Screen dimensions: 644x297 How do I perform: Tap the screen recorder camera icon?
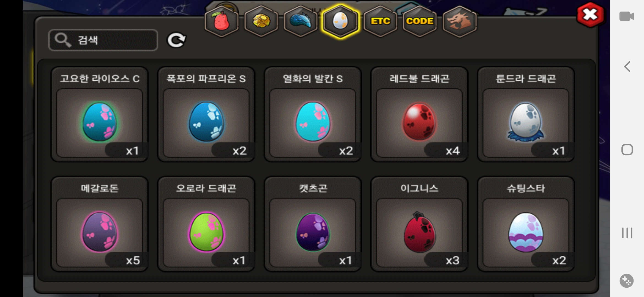point(627,16)
